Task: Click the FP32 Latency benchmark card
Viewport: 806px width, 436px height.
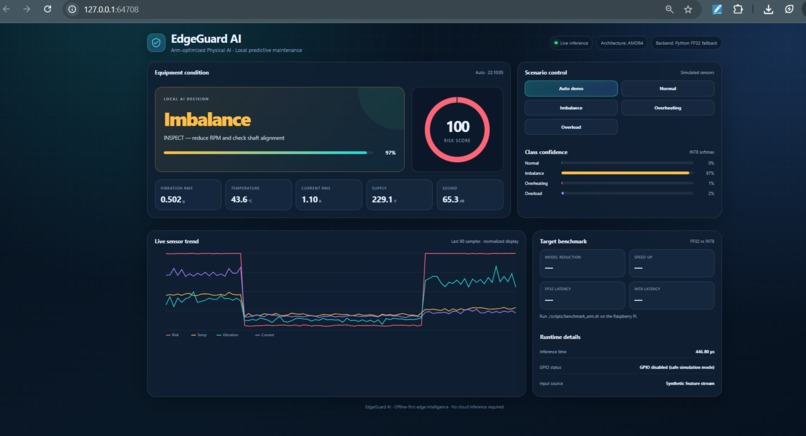Action: [582, 295]
